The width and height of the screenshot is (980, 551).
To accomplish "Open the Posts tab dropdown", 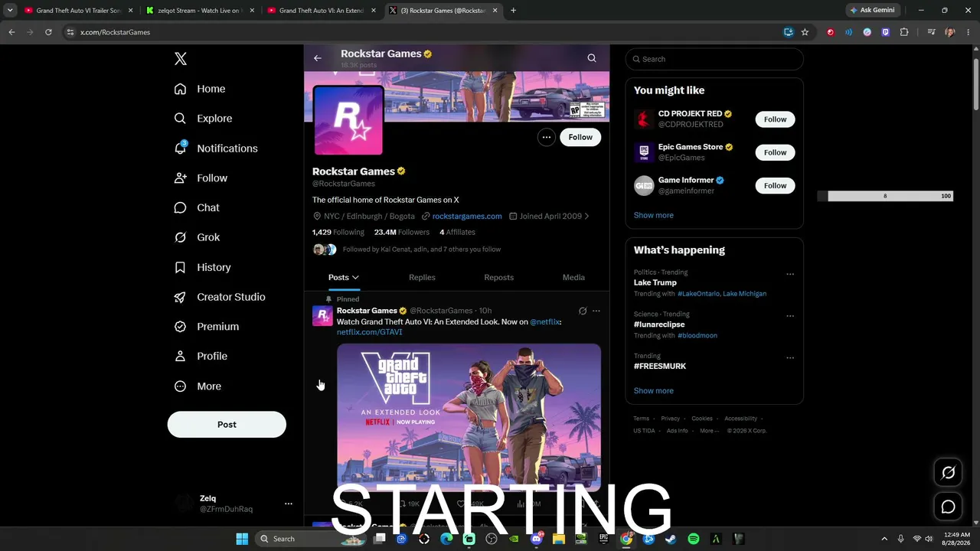I will tap(344, 278).
